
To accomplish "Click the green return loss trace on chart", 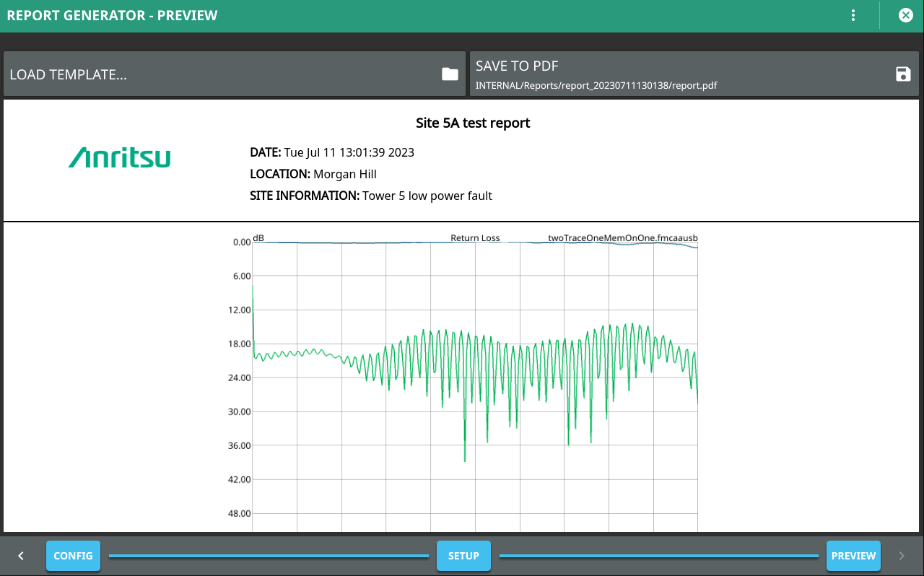I will tap(289, 354).
